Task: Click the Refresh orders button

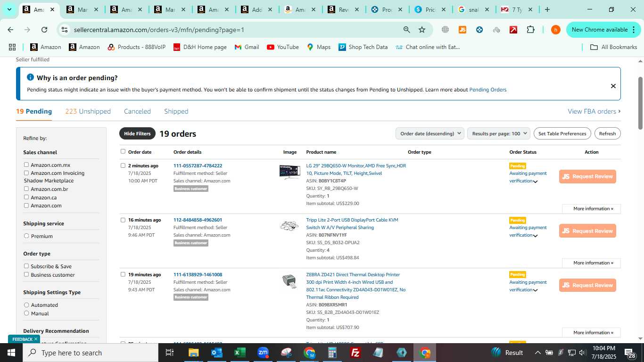Action: click(x=607, y=133)
